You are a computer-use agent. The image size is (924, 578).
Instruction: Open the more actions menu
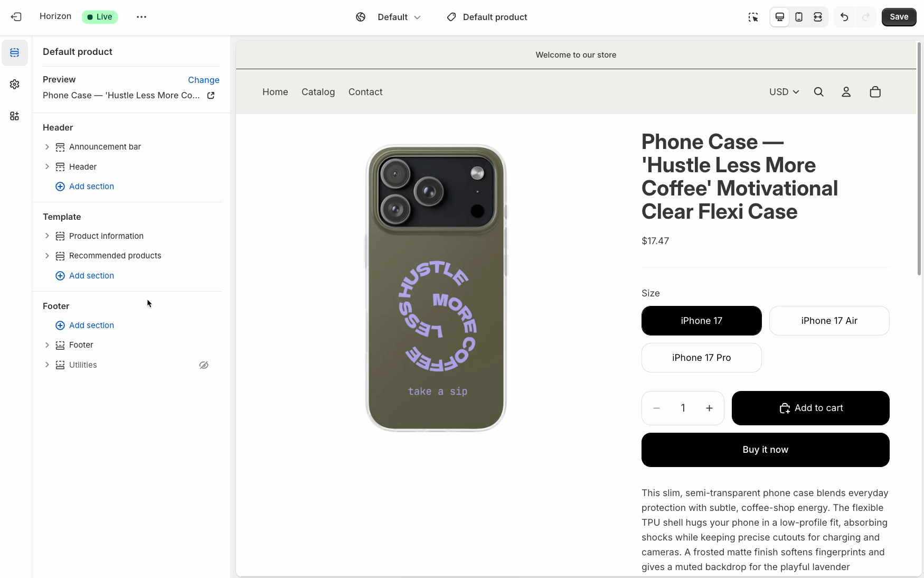141,17
